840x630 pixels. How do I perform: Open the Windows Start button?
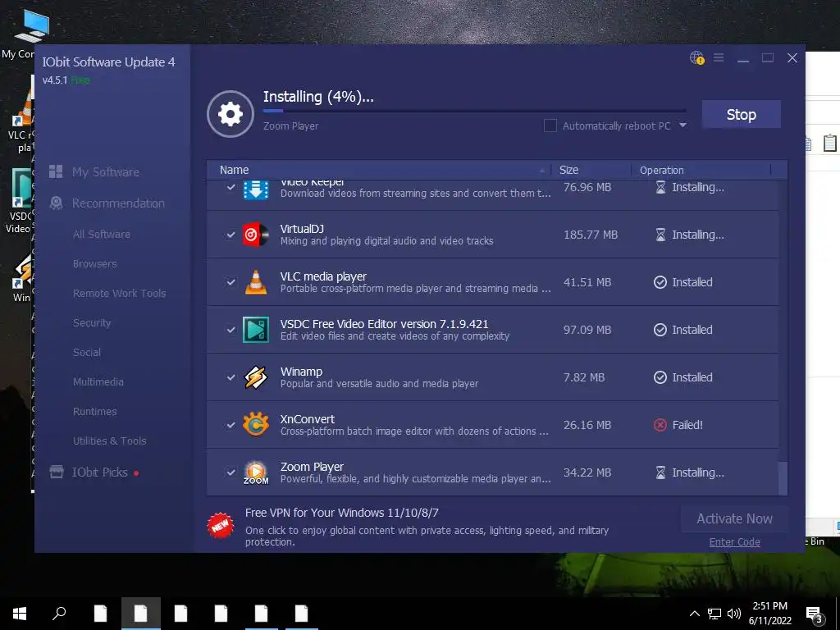(x=20, y=614)
